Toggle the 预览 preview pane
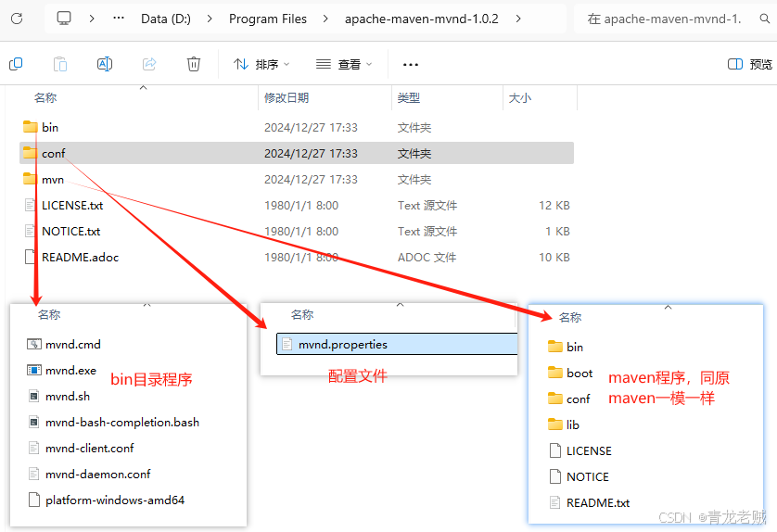The width and height of the screenshot is (777, 532). (x=749, y=65)
